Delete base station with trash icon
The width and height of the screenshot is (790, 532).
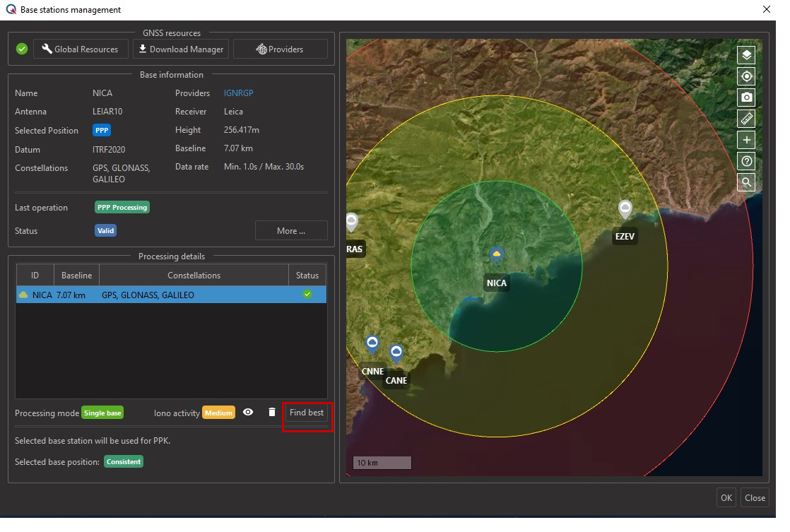tap(272, 413)
